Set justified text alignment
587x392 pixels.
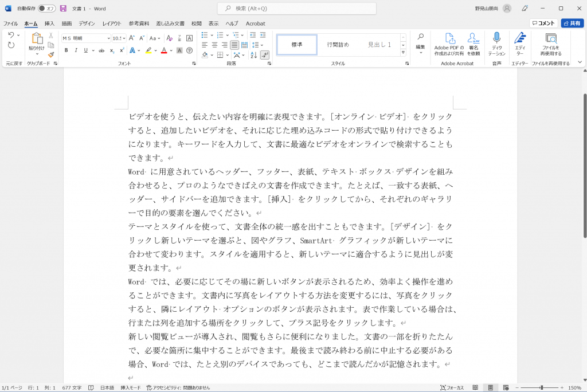pos(234,45)
